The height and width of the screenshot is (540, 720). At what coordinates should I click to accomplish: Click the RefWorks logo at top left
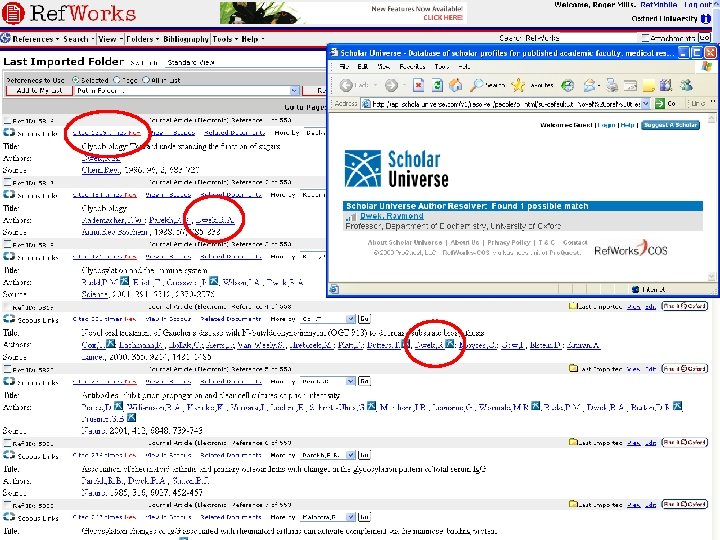click(x=69, y=13)
